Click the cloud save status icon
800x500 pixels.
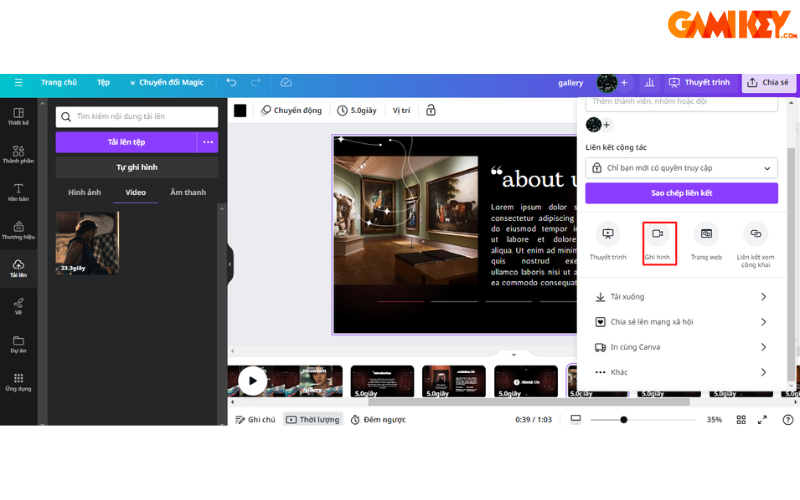(x=286, y=82)
